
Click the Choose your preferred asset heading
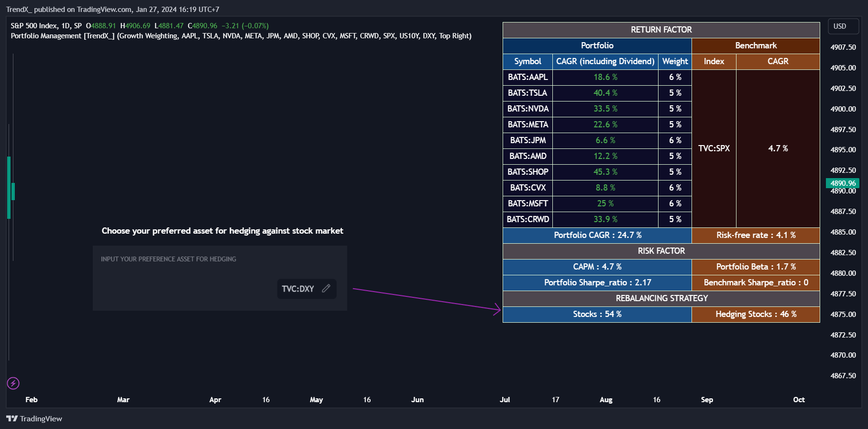(222, 231)
